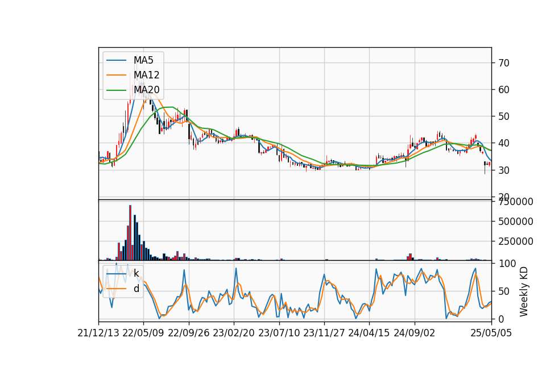This screenshot has width=546, height=392.
Task: Click the 24/04/15 date tick label
Action: click(x=369, y=333)
